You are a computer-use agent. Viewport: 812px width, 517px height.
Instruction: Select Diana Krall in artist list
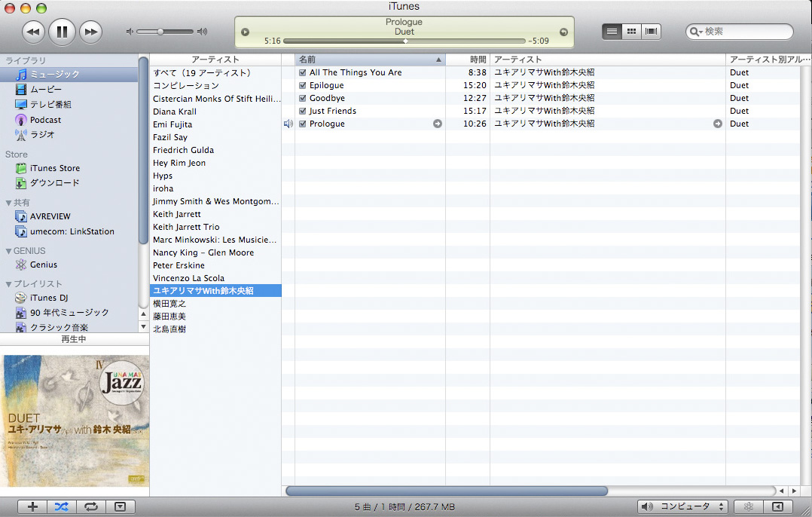[215, 112]
